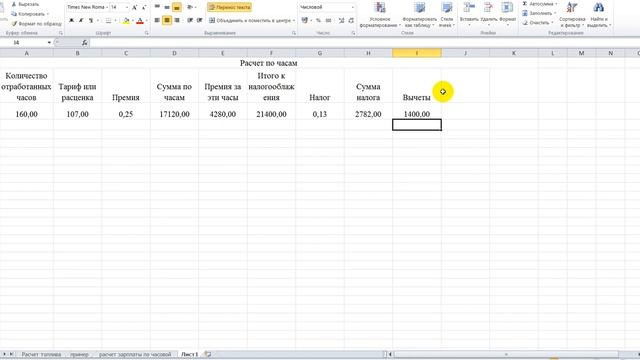
Task: Click Merge and Center (Объединить и поместить в центре)
Action: click(250, 20)
